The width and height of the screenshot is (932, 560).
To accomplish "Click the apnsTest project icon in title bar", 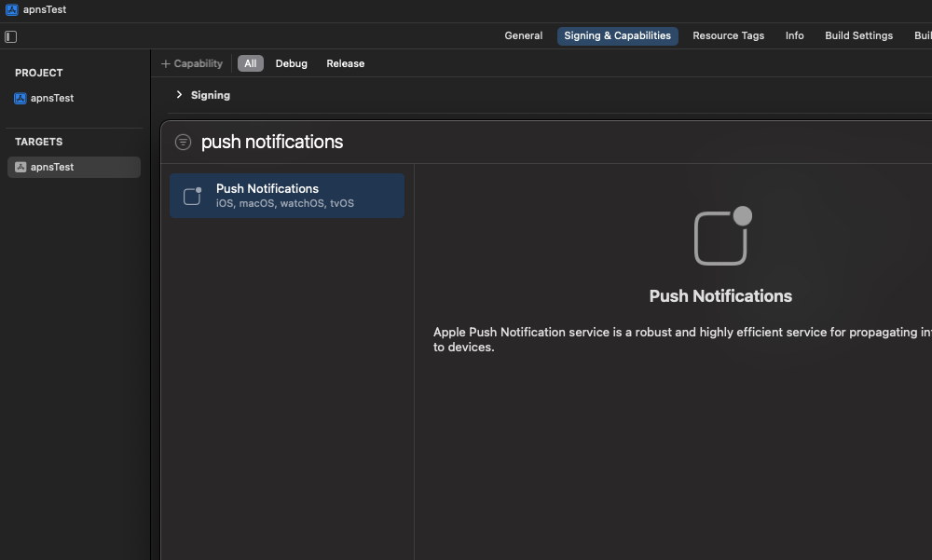I will coord(11,9).
